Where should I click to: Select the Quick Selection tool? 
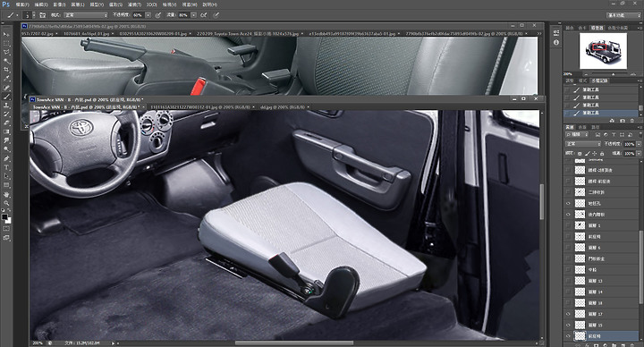6,61
